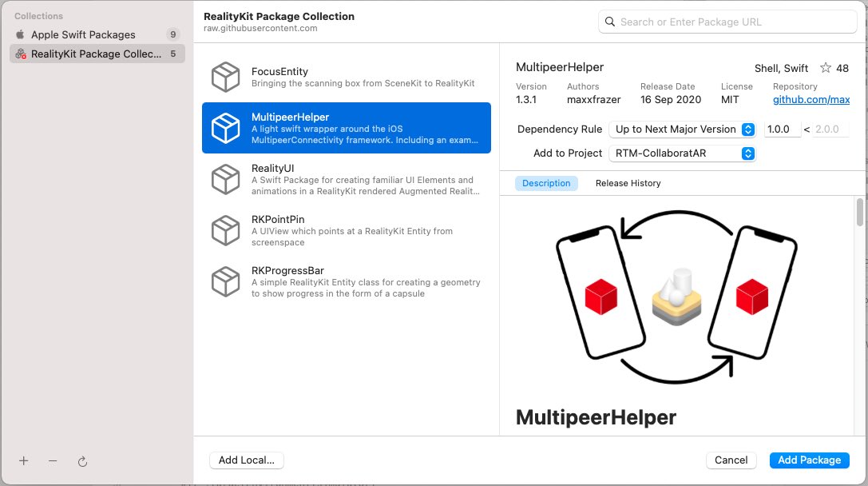Click the description pane vertical scrollbar

(860, 212)
